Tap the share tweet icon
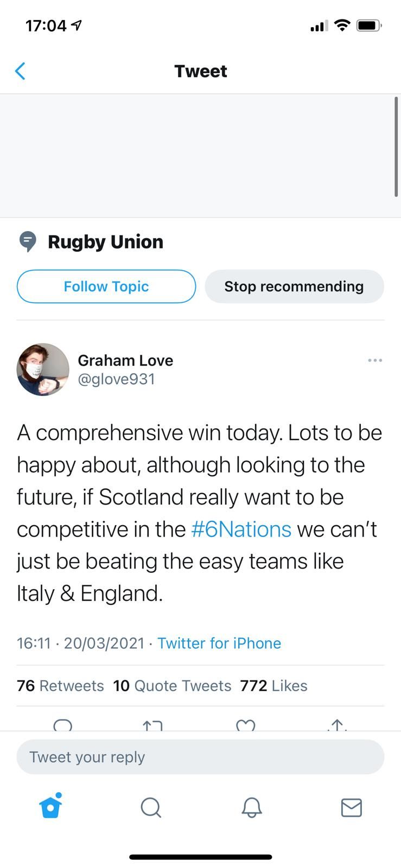The width and height of the screenshot is (401, 868). point(337,725)
